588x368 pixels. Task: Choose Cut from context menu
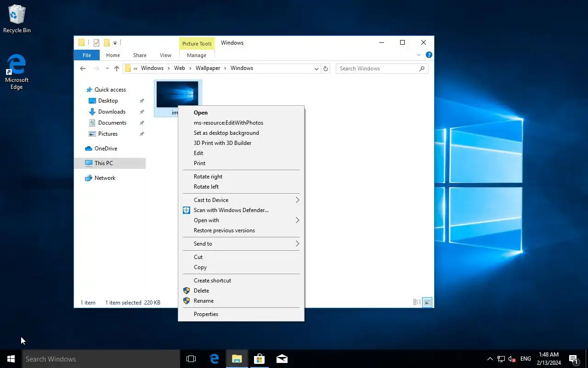point(241,257)
